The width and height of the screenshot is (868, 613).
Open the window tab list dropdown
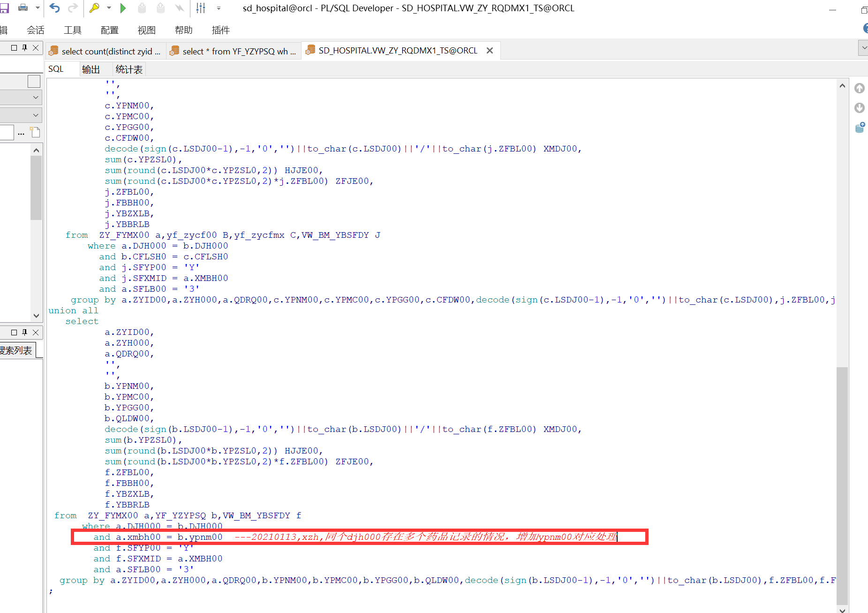click(863, 48)
